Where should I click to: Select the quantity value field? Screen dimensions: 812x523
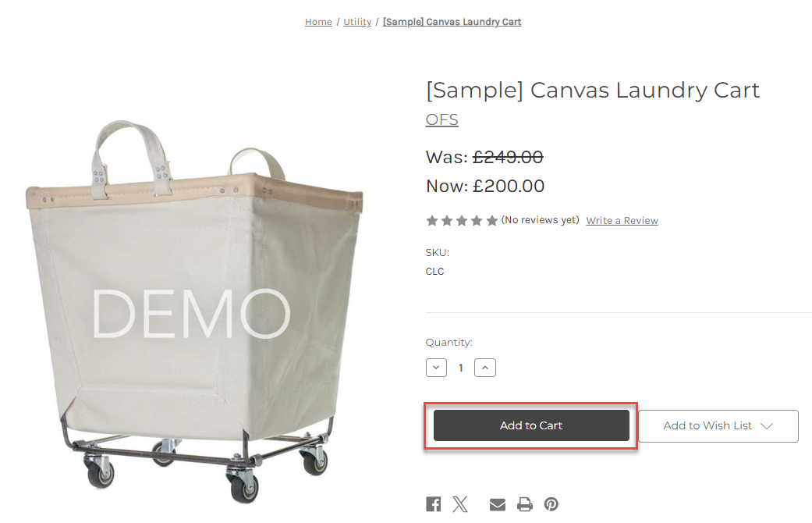pyautogui.click(x=460, y=367)
